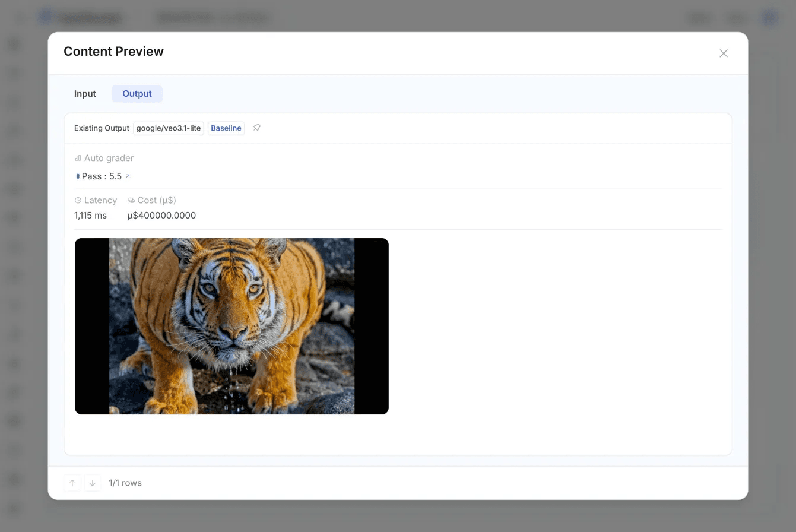Click the Baseline badge

[x=226, y=128]
